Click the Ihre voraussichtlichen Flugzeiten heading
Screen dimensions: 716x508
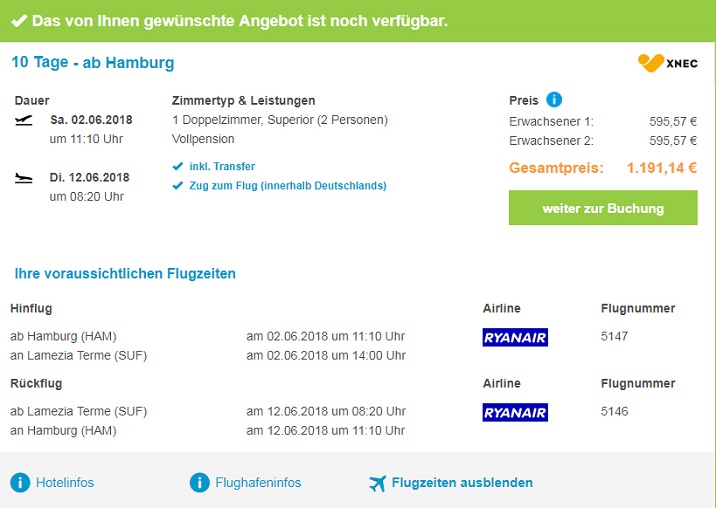(125, 273)
